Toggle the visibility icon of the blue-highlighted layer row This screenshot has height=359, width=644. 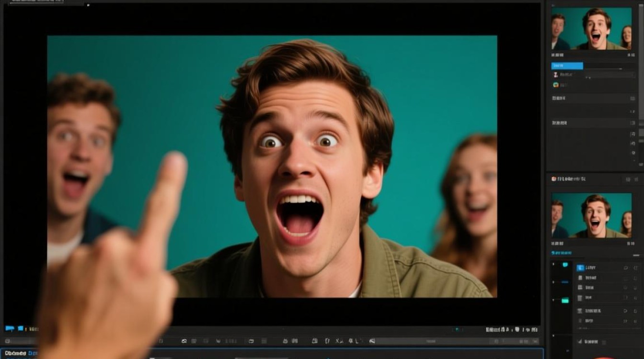(x=626, y=268)
